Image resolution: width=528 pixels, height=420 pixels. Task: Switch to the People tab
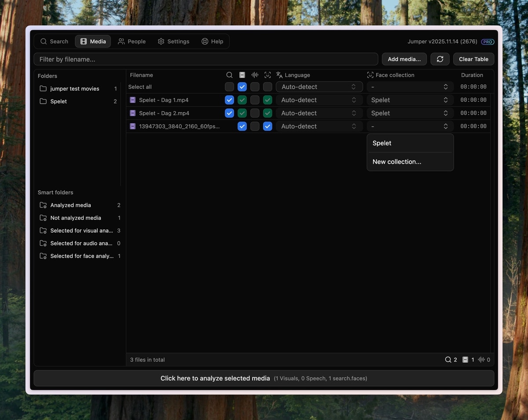coord(132,41)
